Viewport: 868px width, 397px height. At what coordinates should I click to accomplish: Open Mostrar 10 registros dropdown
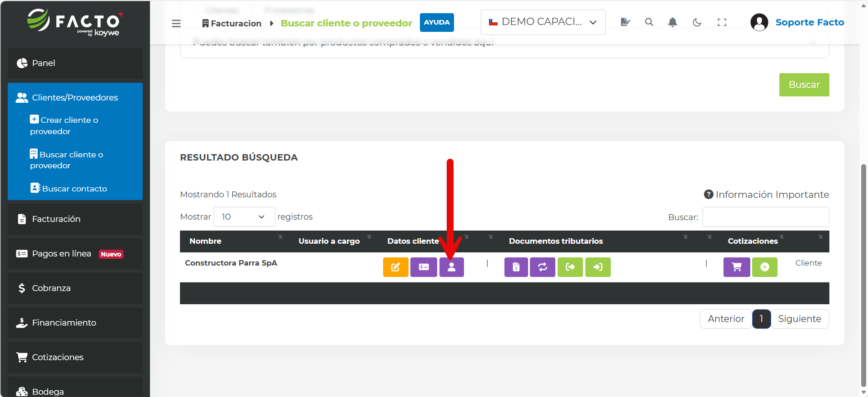point(244,216)
